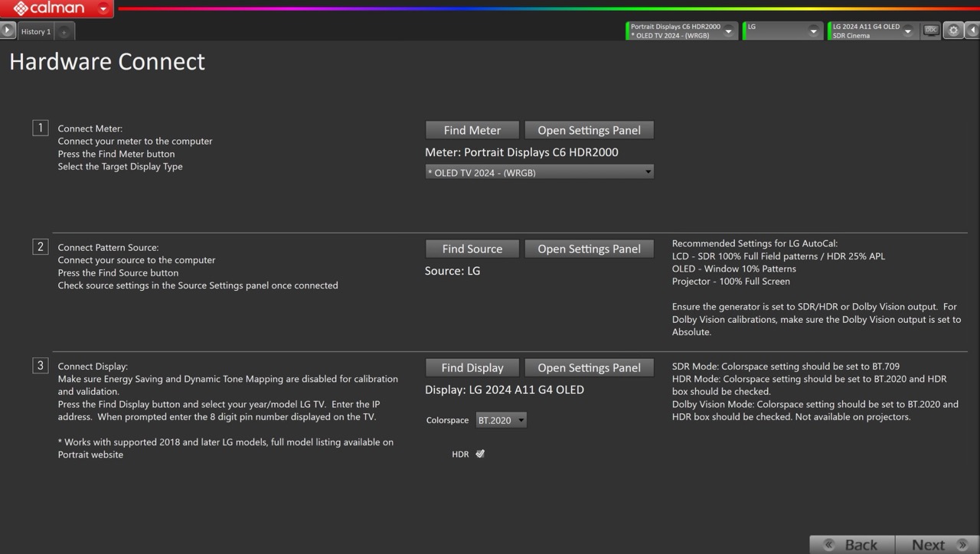
Task: Go Back to previous page
Action: coord(852,544)
